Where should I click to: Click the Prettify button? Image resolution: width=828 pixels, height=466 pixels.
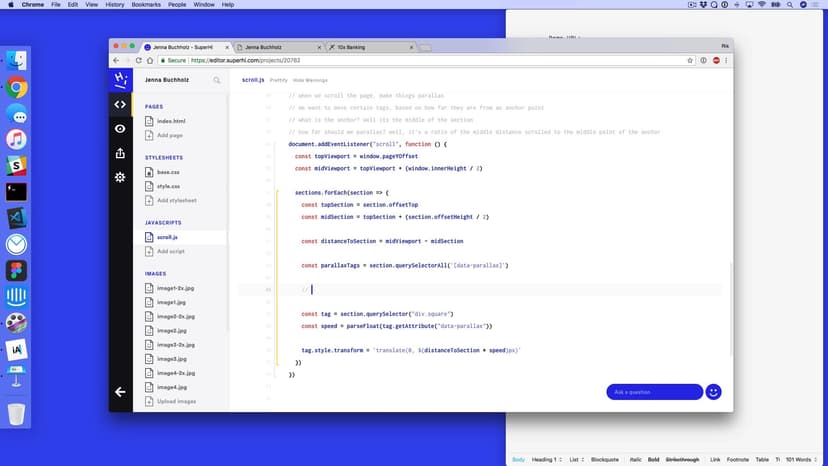279,80
